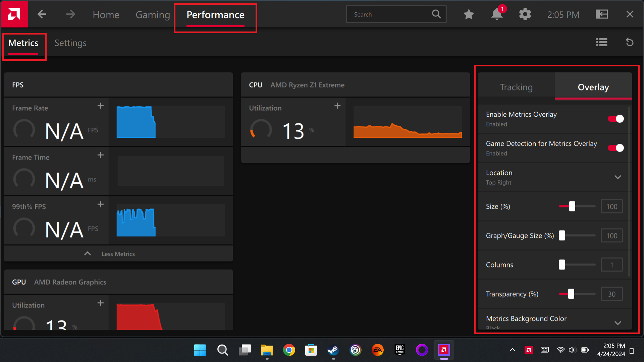Open notifications bell icon
The width and height of the screenshot is (644, 362).
coord(497,14)
